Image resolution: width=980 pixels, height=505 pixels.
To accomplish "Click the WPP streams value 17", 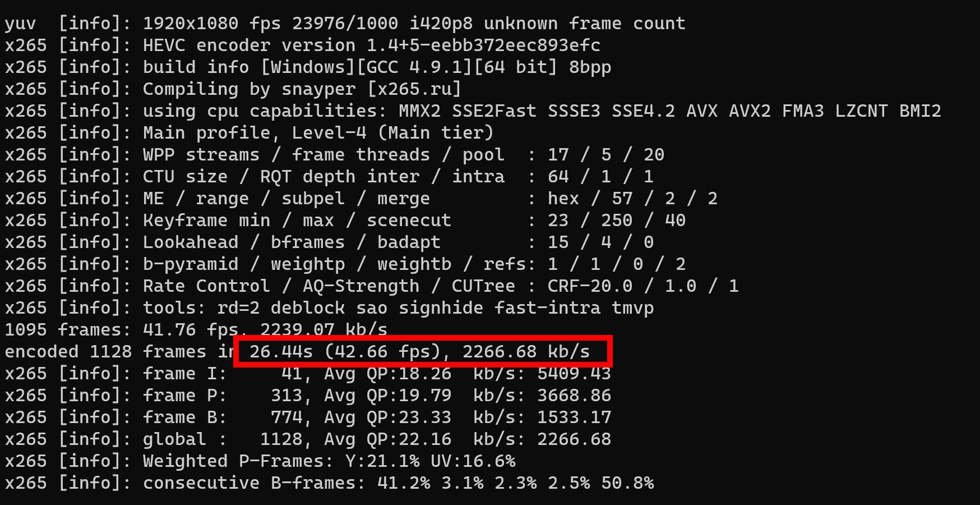I will (x=558, y=155).
